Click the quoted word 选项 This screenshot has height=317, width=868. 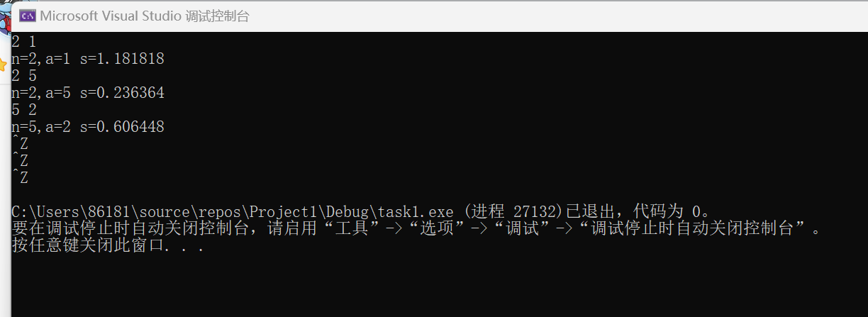tap(438, 229)
